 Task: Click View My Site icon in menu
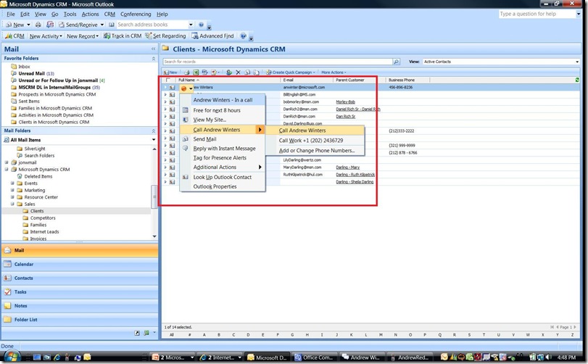coord(186,120)
